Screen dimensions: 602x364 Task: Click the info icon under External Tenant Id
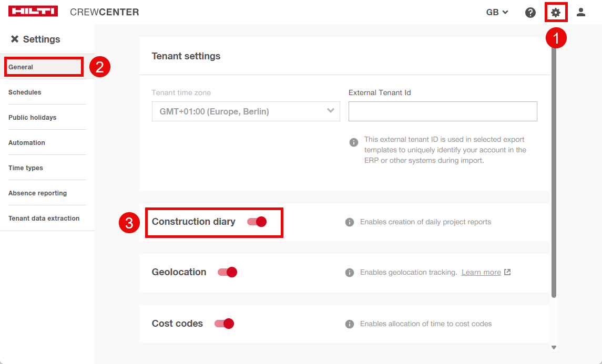point(354,142)
